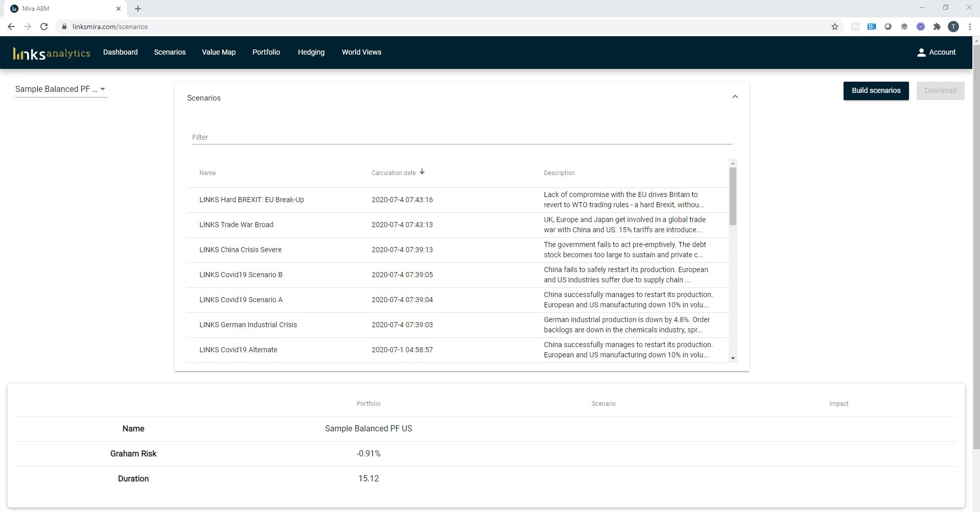Click the scenario list scroll-down arrow
The height and width of the screenshot is (512, 980).
[733, 358]
